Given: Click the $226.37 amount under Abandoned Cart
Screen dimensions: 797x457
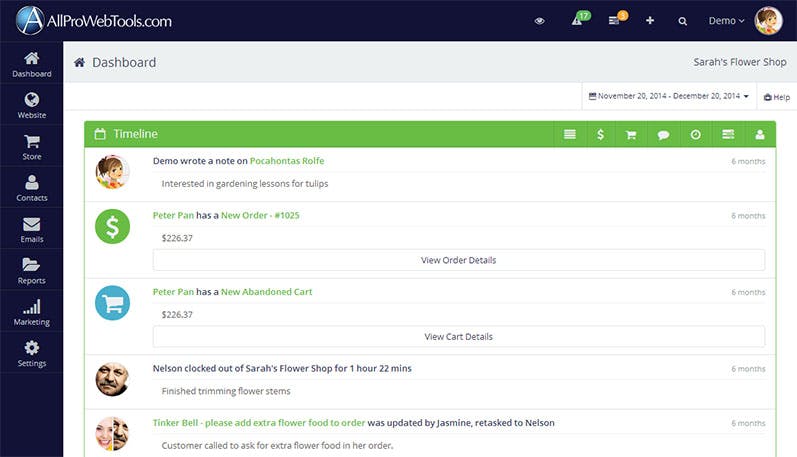Looking at the screenshot, I should (x=177, y=315).
